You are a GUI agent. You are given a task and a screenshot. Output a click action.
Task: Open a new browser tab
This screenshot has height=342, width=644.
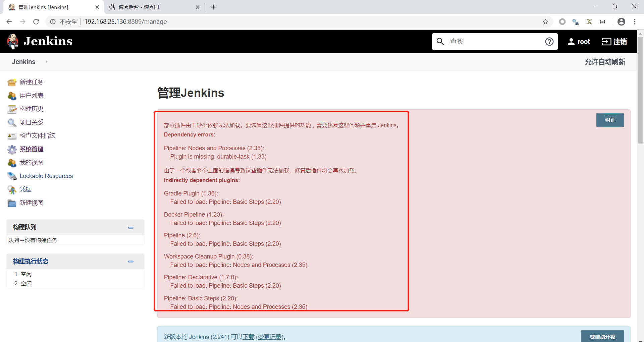[x=213, y=7]
